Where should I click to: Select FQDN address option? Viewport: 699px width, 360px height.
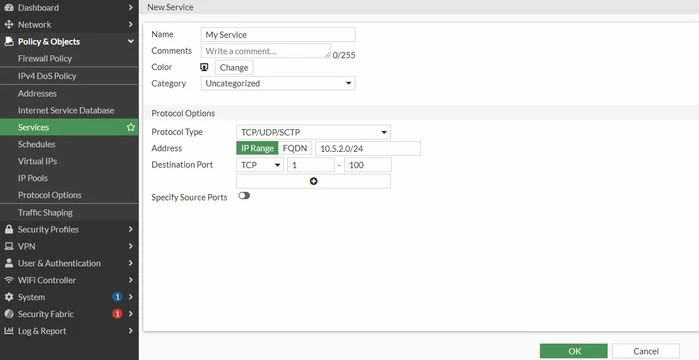tap(295, 148)
